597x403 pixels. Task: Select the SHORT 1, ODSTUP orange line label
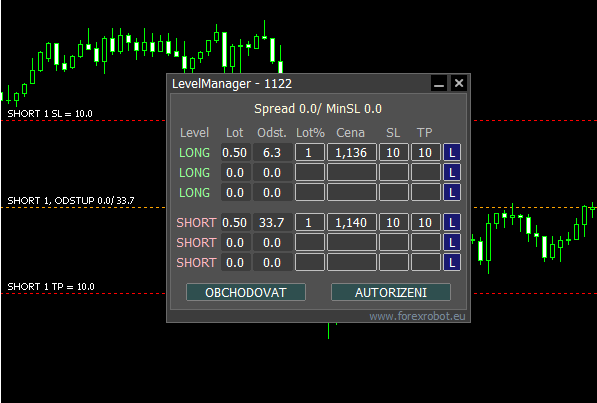[x=71, y=200]
